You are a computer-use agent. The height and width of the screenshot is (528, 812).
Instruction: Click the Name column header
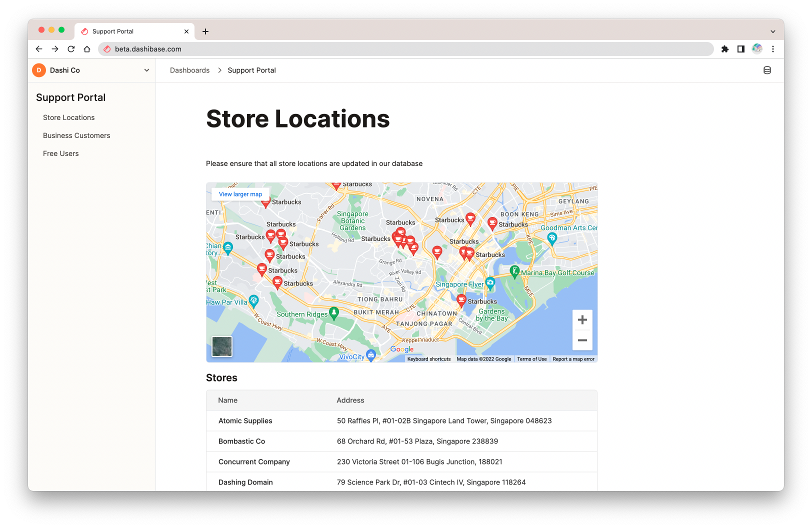[x=227, y=400]
